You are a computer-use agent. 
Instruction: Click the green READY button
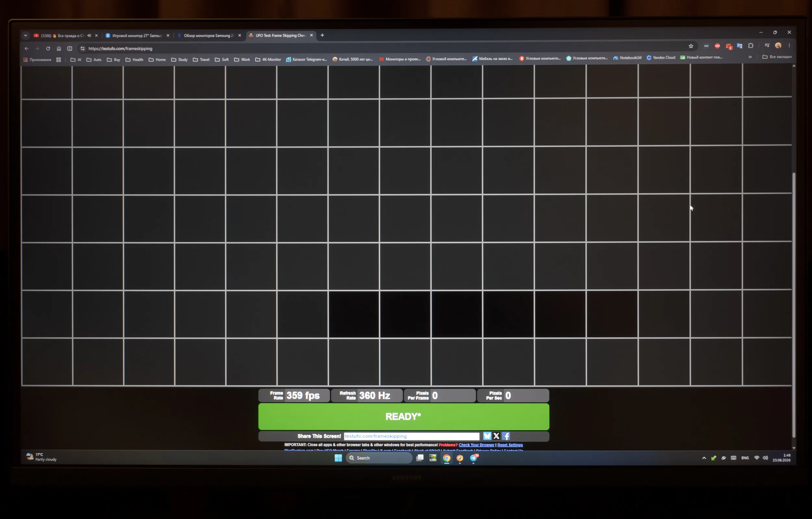coord(404,416)
